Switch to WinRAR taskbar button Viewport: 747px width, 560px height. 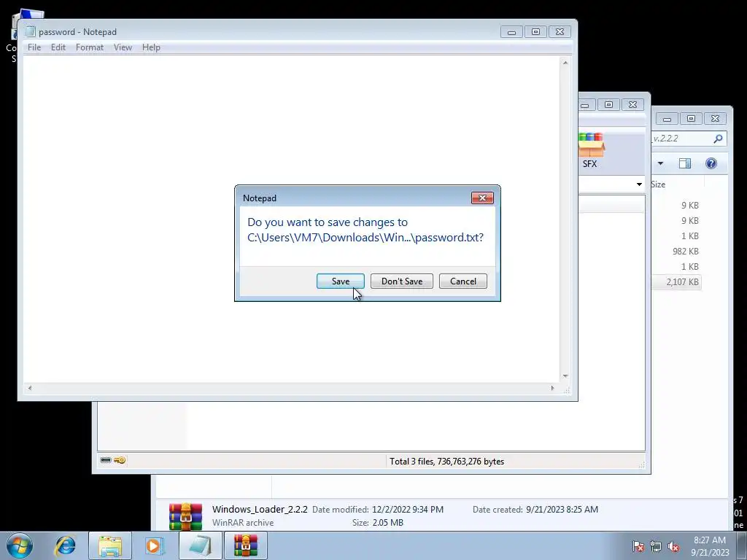point(246,545)
